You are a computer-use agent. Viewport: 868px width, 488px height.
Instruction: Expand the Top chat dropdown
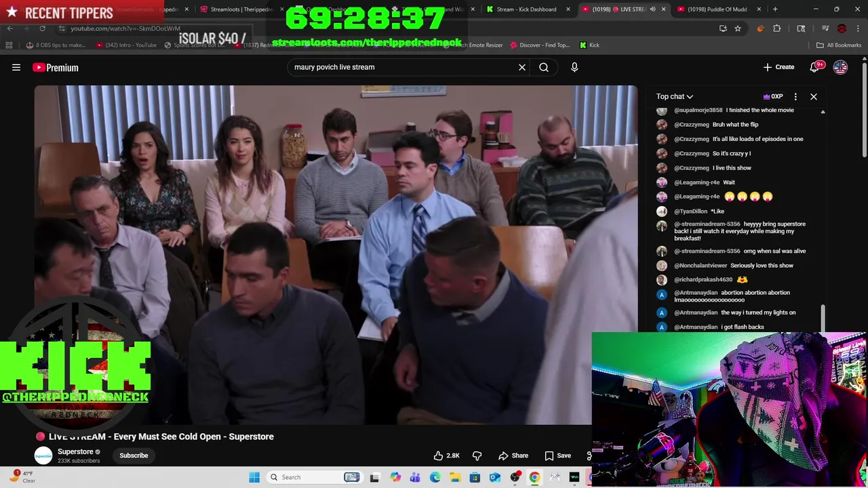click(674, 96)
